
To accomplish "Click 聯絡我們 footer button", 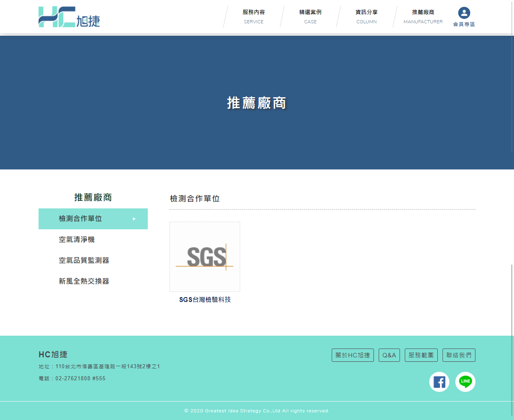I will point(459,355).
